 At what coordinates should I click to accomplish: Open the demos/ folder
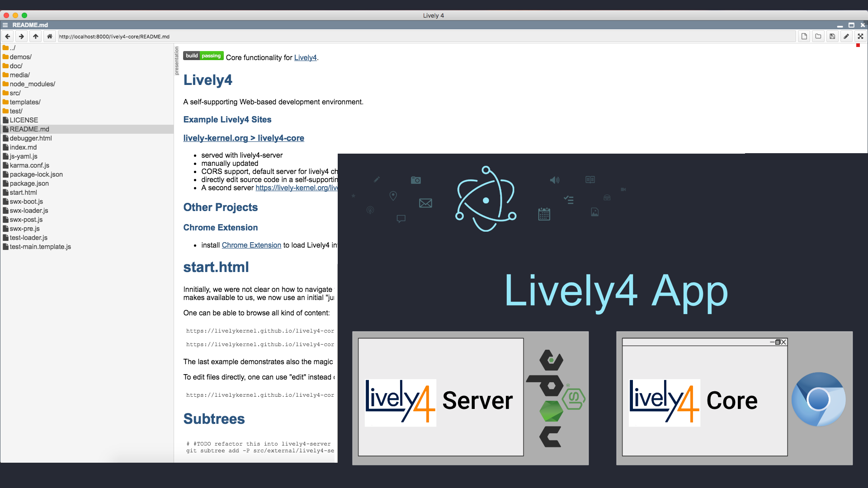click(x=20, y=57)
